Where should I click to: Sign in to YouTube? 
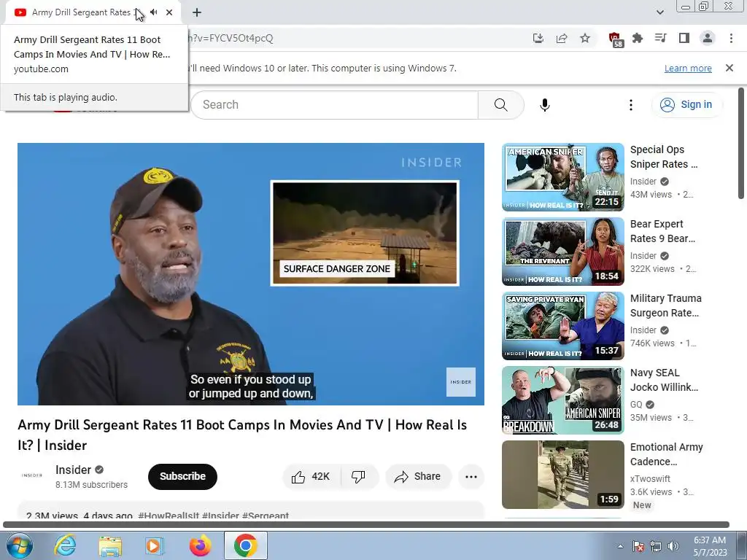(686, 105)
